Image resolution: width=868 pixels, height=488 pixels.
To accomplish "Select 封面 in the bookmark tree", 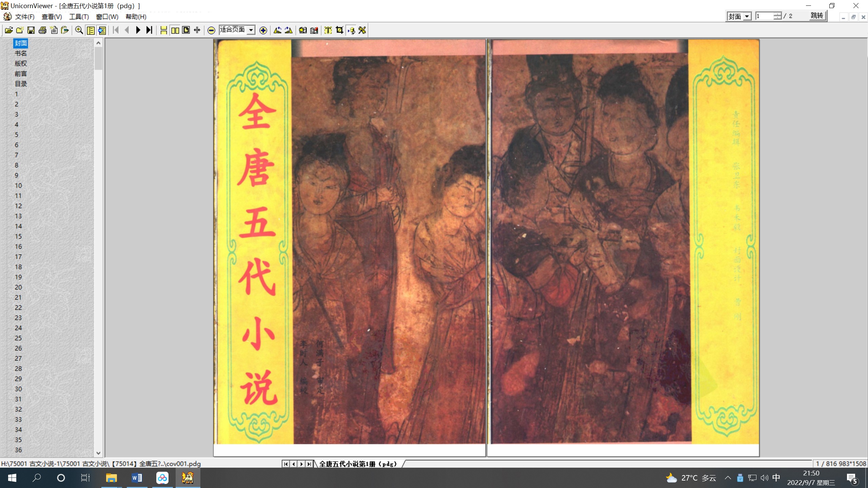I will (21, 43).
